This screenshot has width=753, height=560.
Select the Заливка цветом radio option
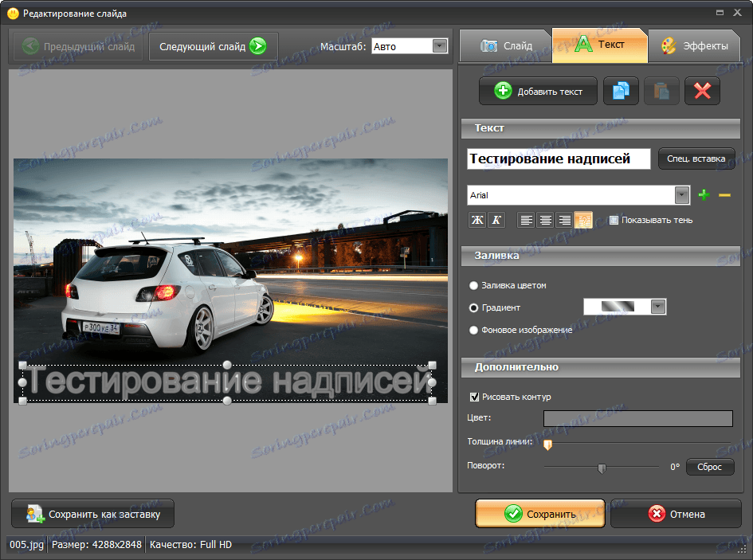pyautogui.click(x=473, y=285)
